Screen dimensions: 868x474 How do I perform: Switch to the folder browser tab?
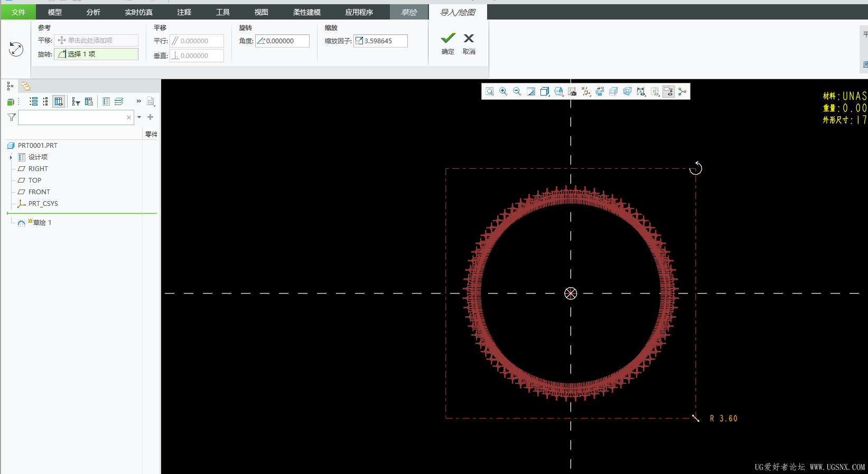[x=26, y=86]
